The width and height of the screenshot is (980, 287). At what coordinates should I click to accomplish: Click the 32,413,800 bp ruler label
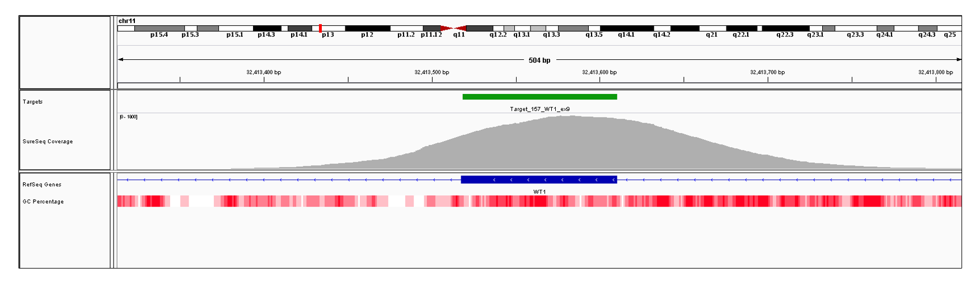(935, 72)
